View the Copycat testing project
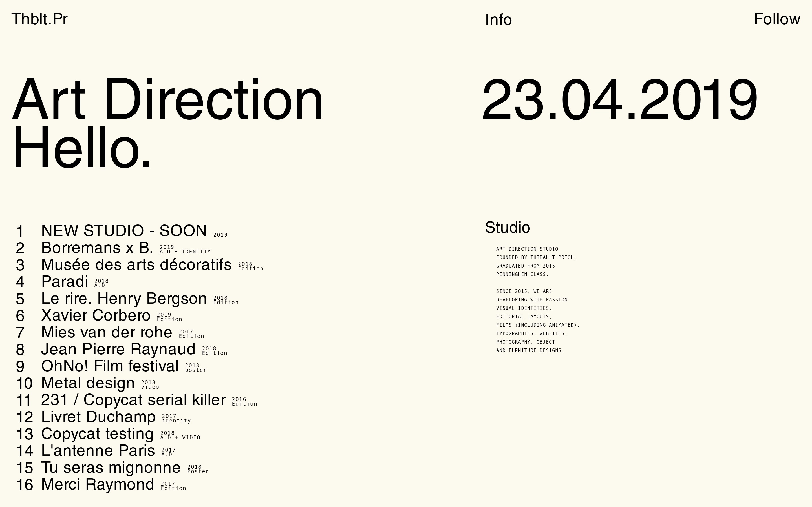This screenshot has width=812, height=507. [97, 433]
